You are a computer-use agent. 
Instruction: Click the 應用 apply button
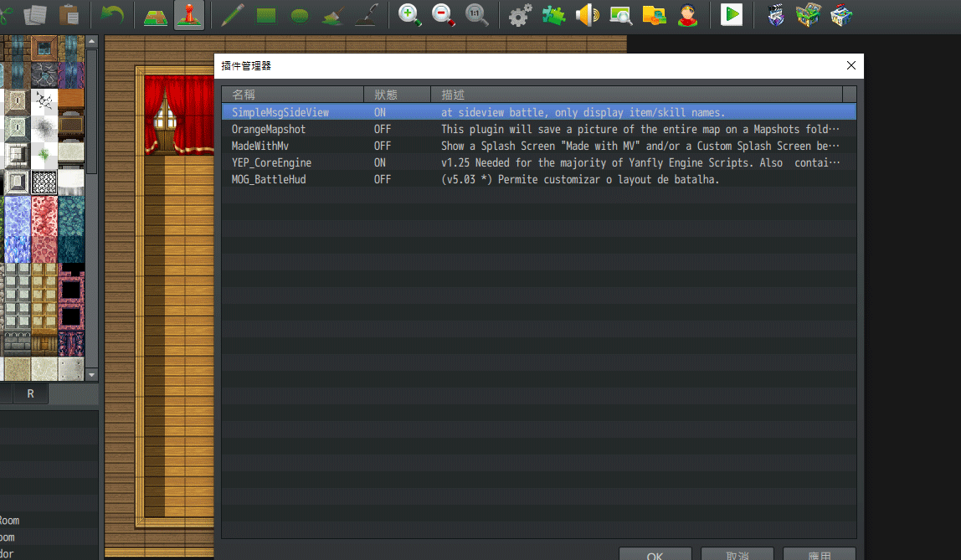[820, 554]
